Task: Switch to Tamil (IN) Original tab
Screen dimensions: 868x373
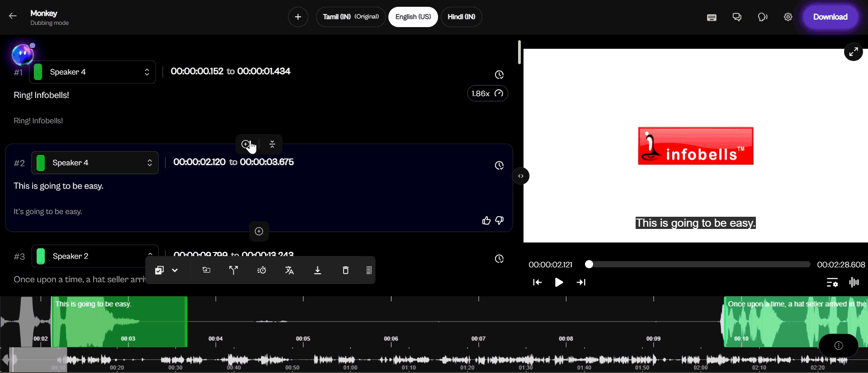Action: 350,17
